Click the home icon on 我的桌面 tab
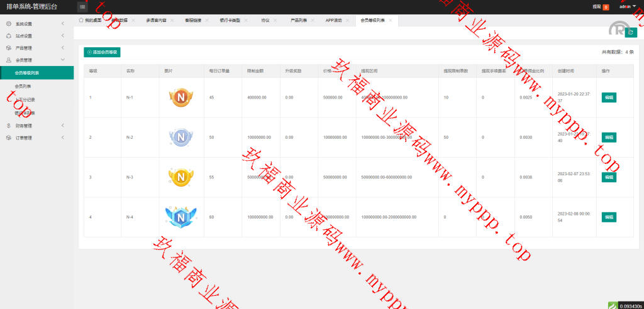The image size is (644, 309). tap(81, 20)
